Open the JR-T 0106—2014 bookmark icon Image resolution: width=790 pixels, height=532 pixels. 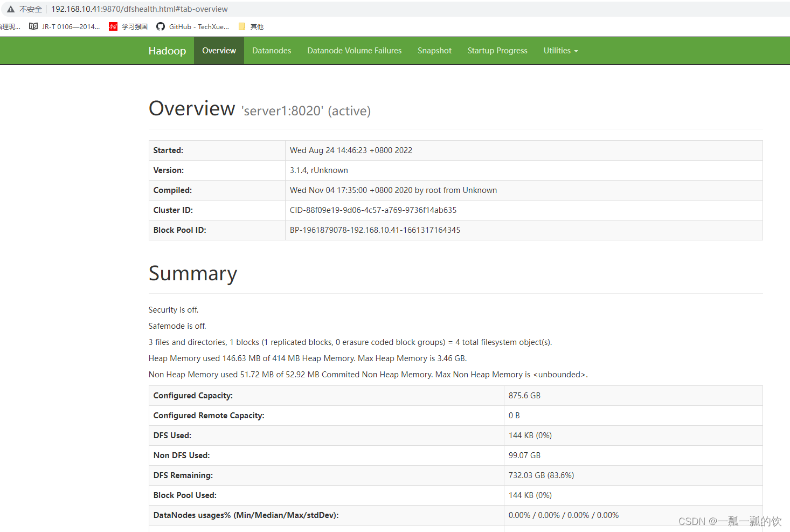pos(33,26)
